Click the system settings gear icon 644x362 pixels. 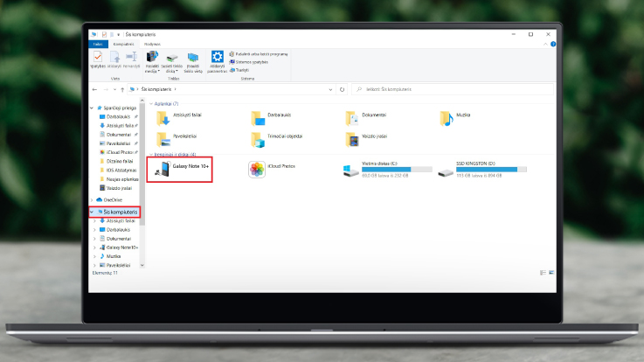click(218, 57)
